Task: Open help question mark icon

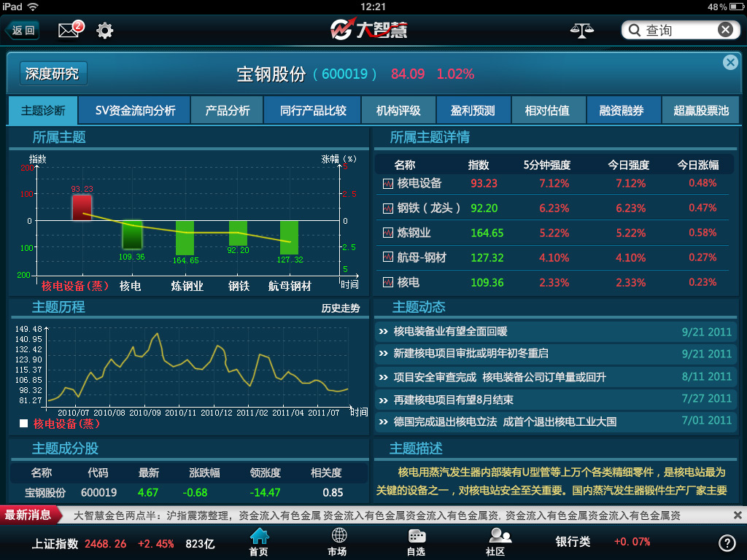Action: point(727,542)
